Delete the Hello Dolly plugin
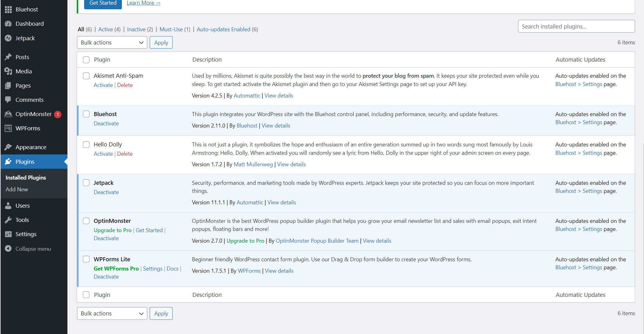Viewport: 644px width, 334px height. 125,154
